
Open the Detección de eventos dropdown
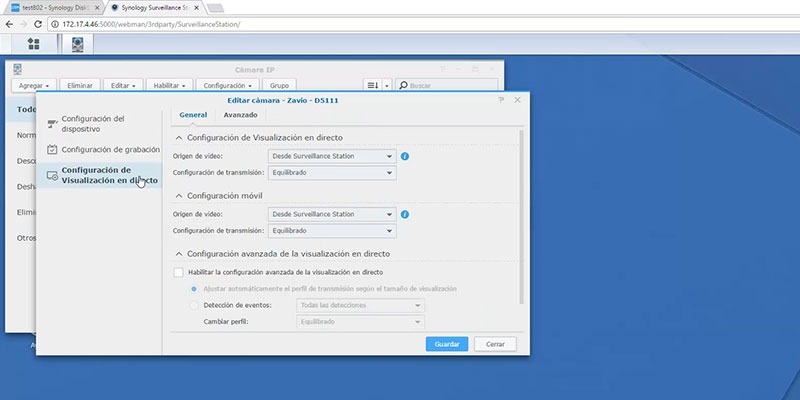coord(360,305)
